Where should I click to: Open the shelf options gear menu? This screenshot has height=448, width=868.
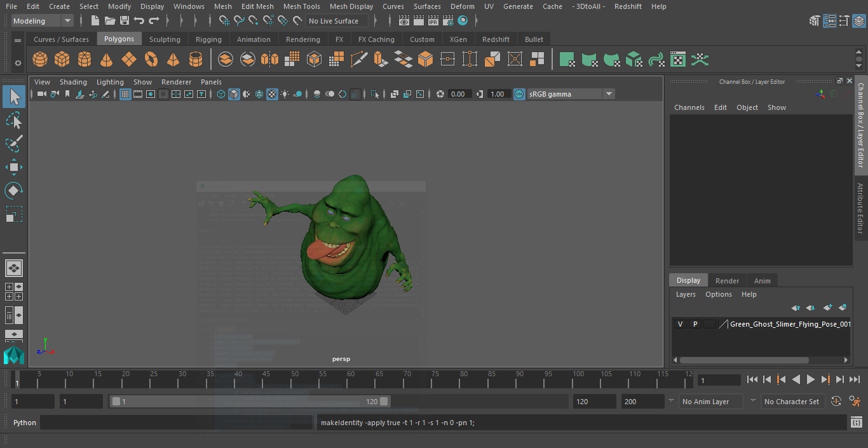pos(18,62)
